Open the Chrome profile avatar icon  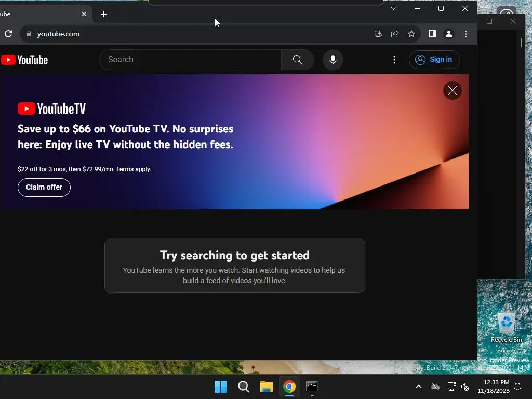(x=448, y=34)
